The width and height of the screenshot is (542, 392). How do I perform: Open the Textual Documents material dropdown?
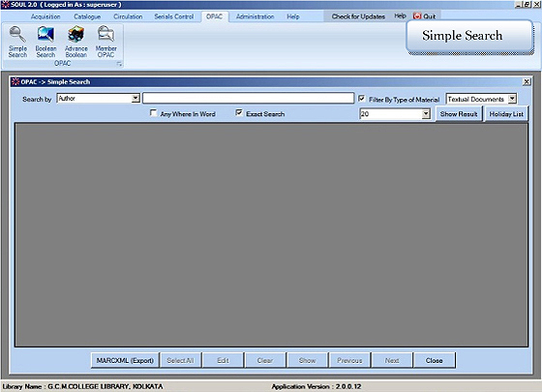point(512,99)
